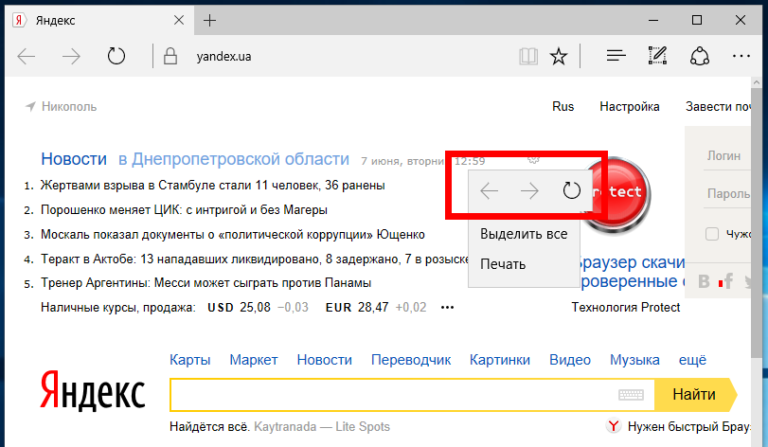
Task: Open virtual keyboard icon in search box
Action: [x=631, y=395]
